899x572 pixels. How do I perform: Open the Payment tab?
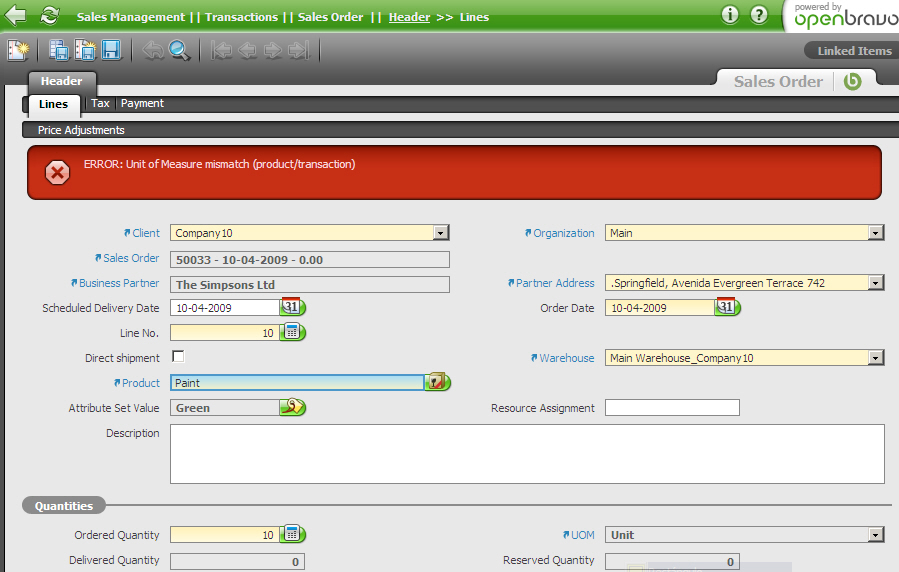pos(142,103)
